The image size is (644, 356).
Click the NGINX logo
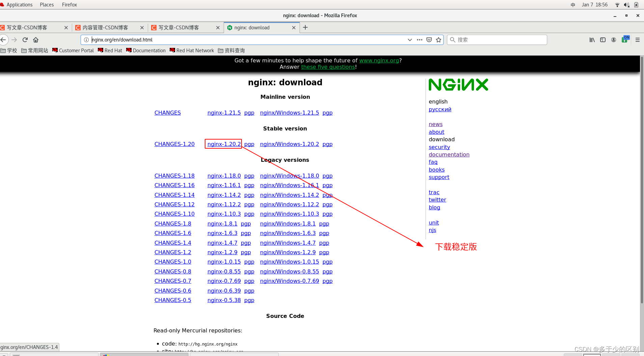coord(458,85)
